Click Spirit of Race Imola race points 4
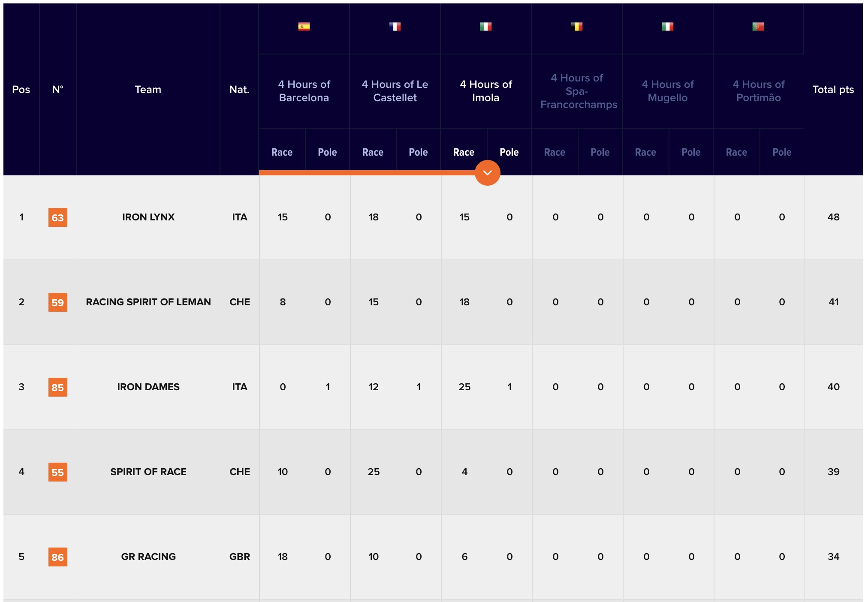This screenshot has width=868, height=602. 464,472
